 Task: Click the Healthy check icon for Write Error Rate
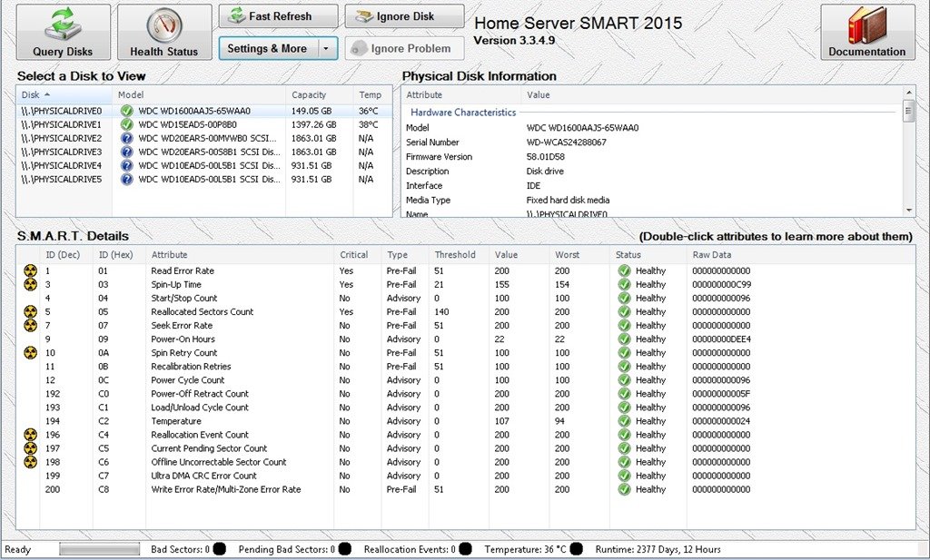(x=624, y=489)
